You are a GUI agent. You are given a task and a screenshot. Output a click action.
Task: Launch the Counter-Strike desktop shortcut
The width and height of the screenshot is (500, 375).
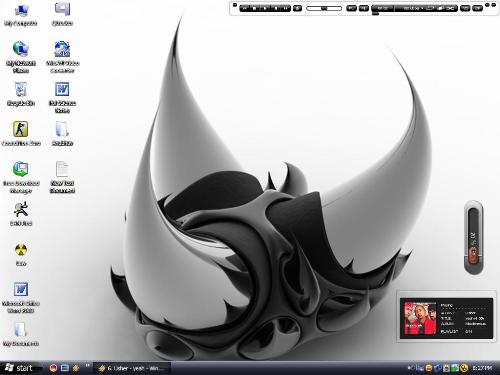pos(21,133)
